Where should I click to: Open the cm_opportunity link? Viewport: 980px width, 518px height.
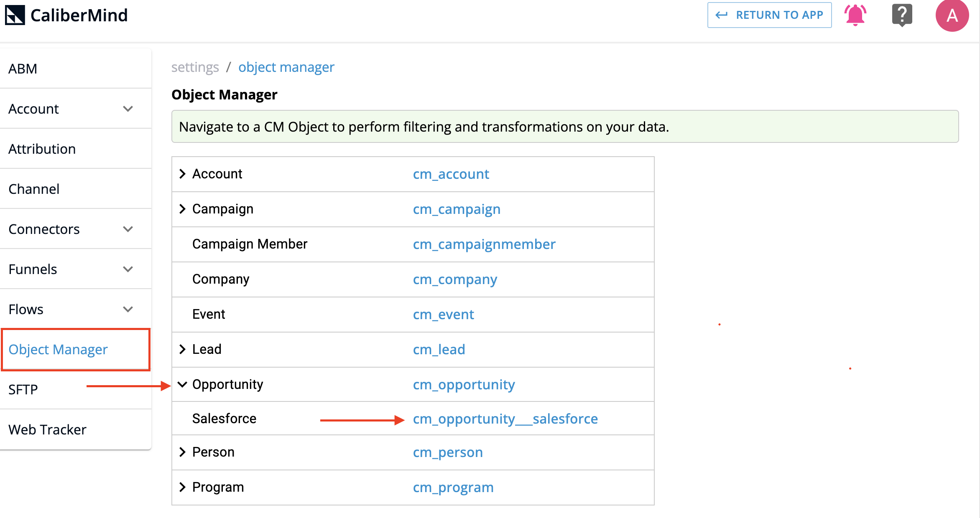tap(464, 385)
